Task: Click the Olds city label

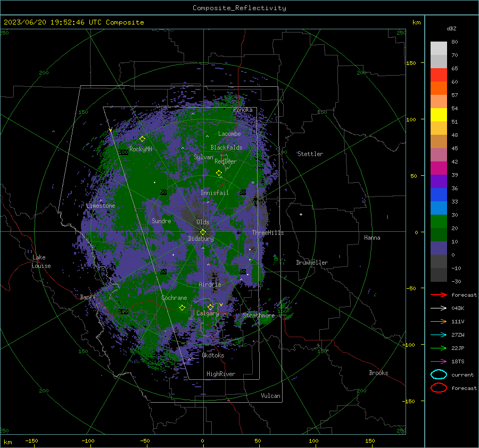Action: [x=203, y=222]
